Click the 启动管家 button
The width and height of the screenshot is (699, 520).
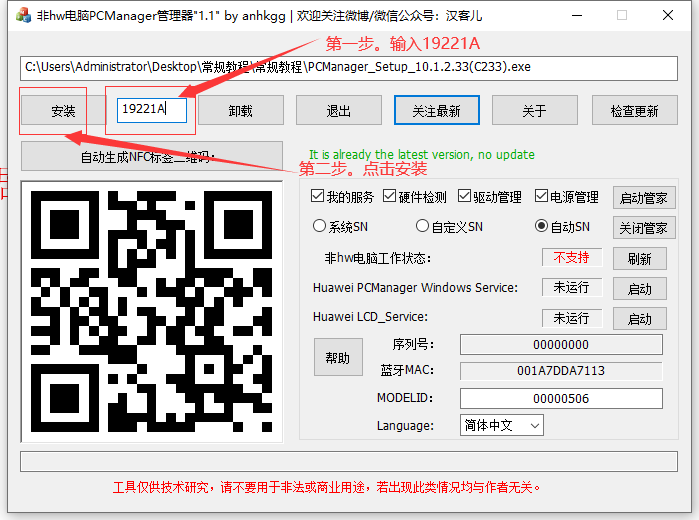click(x=644, y=198)
